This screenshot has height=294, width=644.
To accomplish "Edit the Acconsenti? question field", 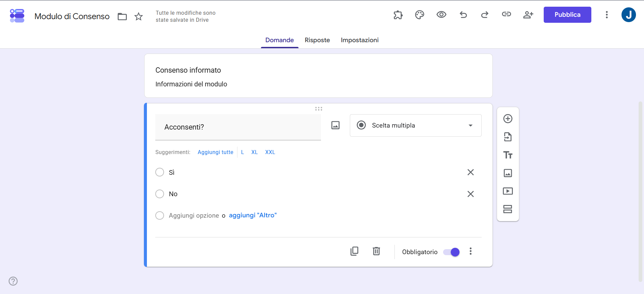I will click(x=238, y=127).
